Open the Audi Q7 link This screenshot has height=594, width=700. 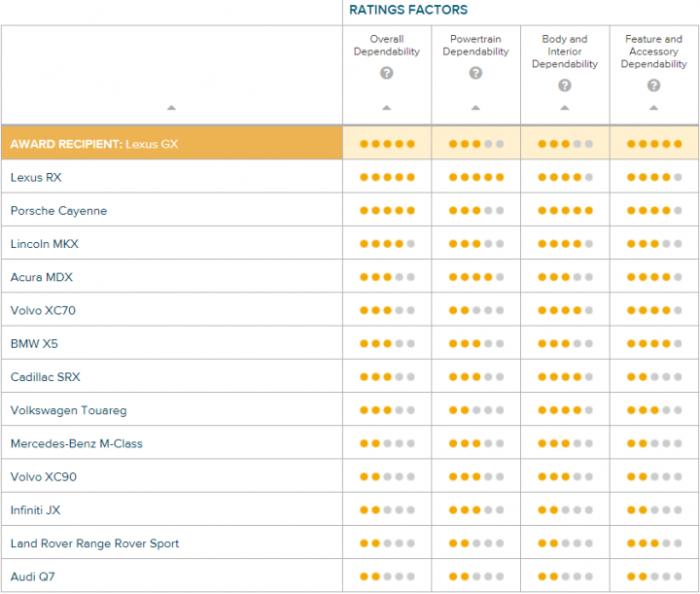[33, 577]
